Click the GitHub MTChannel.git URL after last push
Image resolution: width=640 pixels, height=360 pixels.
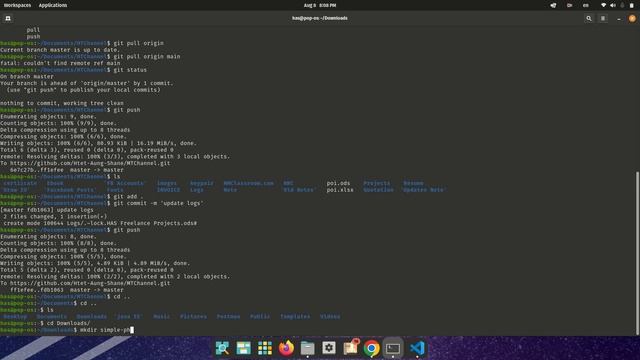click(90, 283)
